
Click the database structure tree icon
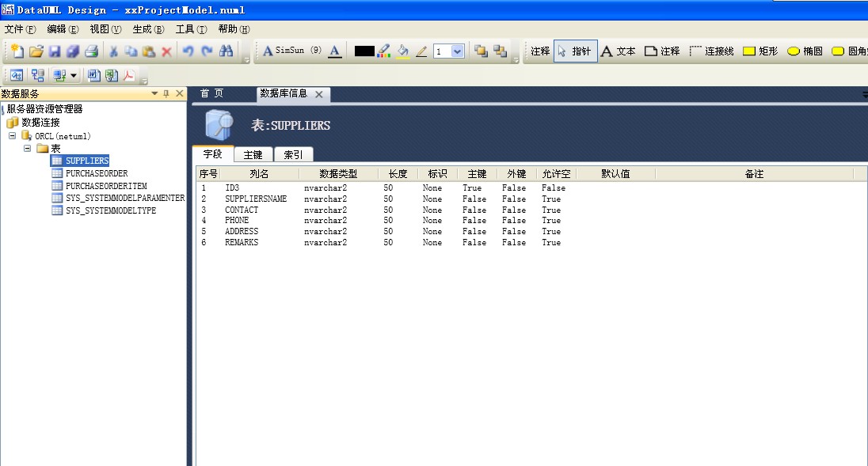[x=38, y=75]
